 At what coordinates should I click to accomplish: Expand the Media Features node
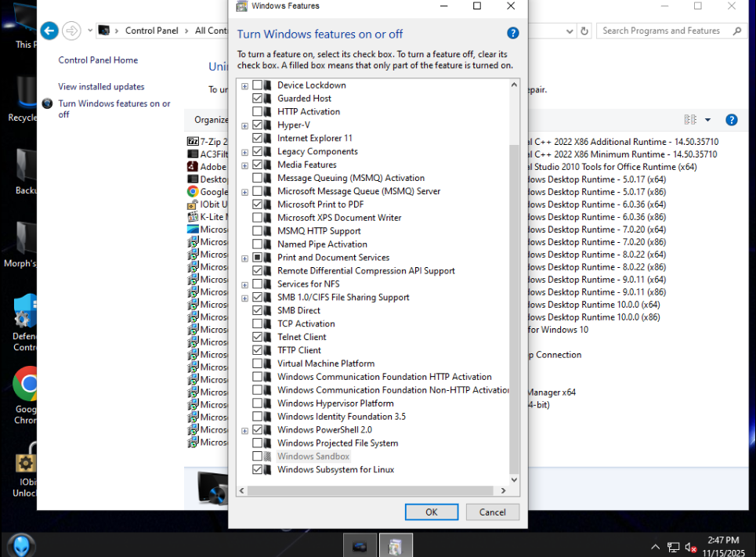245,165
